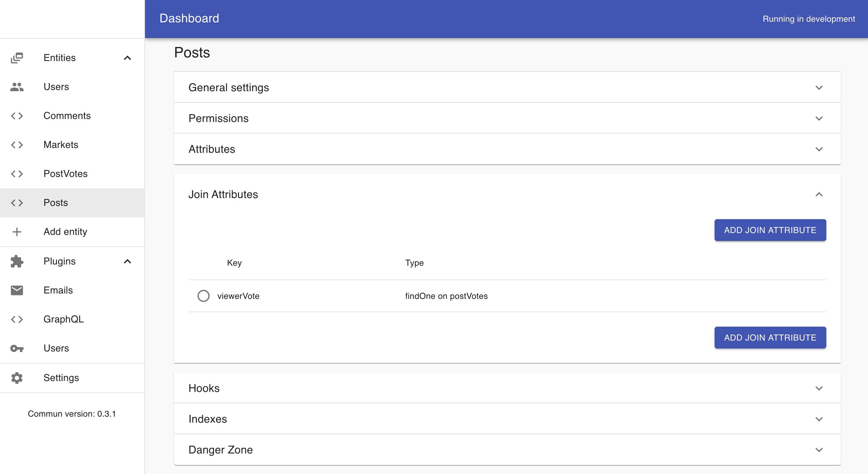Screen dimensions: 868x474
Task: Click the envelope icon beside Emails
Action: point(17,290)
